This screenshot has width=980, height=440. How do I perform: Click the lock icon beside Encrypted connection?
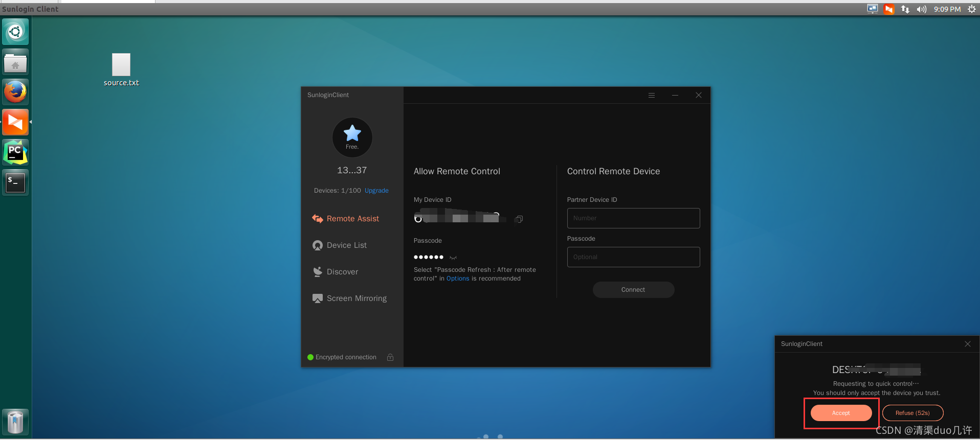pos(390,357)
